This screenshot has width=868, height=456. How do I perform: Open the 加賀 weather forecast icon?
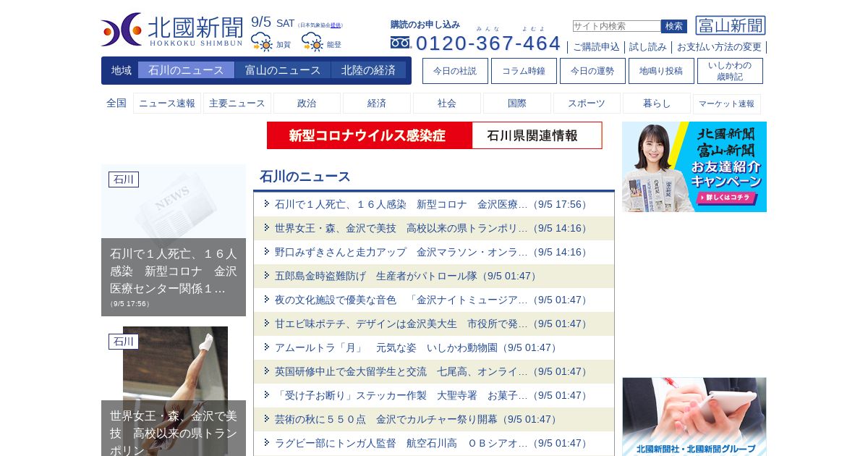click(x=262, y=42)
